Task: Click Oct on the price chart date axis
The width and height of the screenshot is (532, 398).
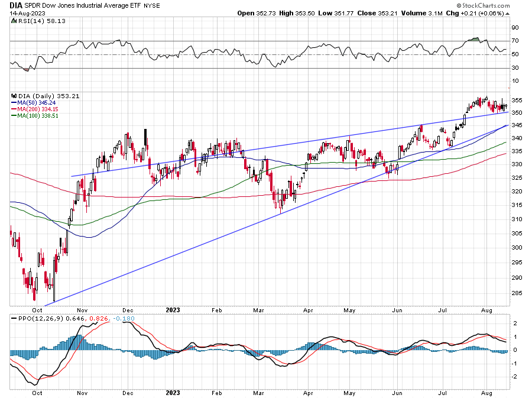Action: (37, 310)
